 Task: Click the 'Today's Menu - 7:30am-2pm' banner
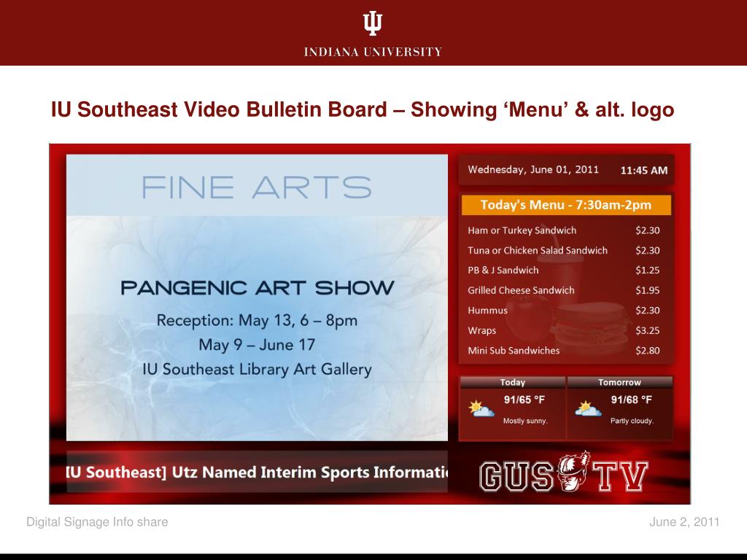pyautogui.click(x=566, y=205)
